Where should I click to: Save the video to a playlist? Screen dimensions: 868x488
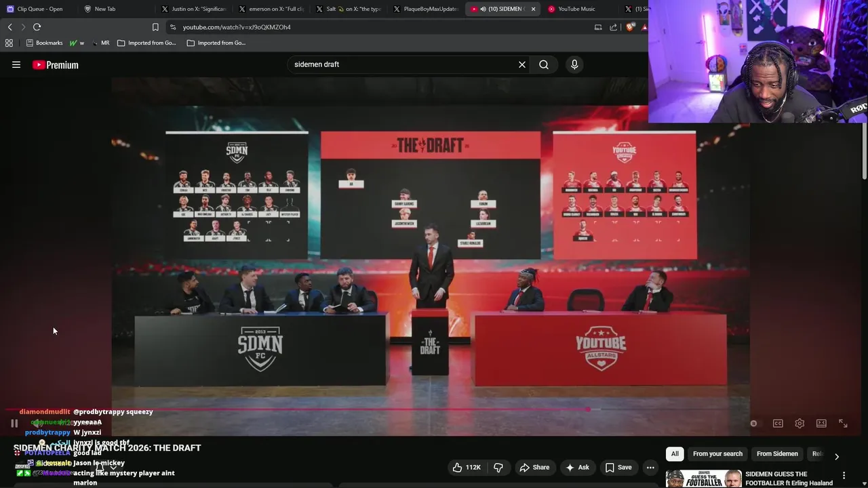(x=618, y=467)
